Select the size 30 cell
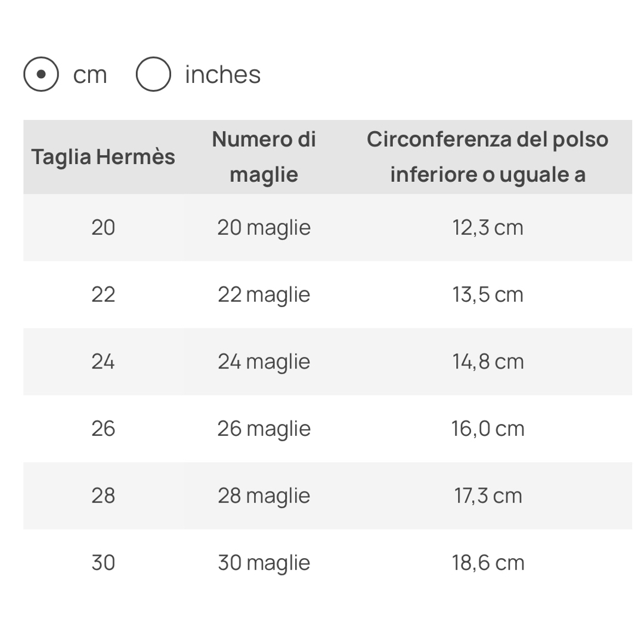This screenshot has width=644, height=644. 103,562
